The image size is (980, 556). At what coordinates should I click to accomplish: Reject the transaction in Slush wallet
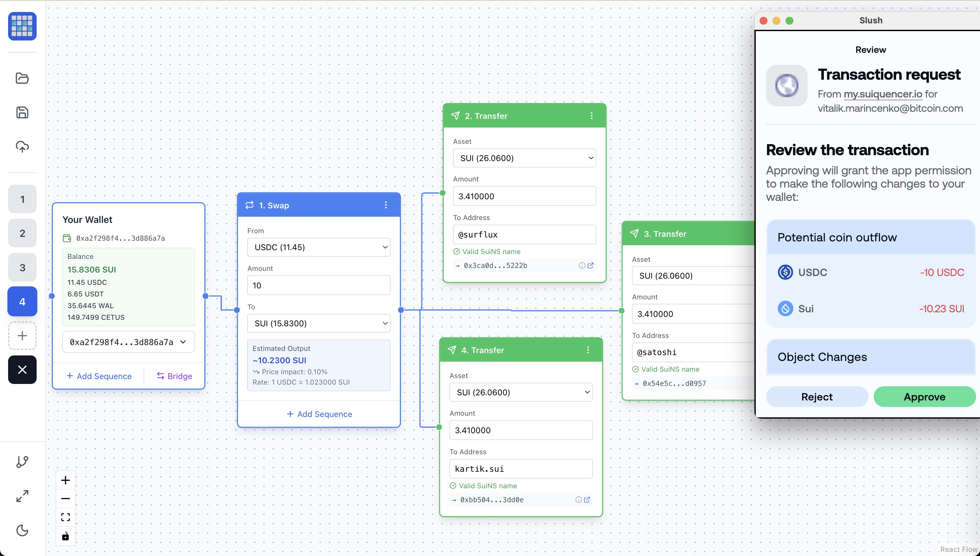point(817,396)
